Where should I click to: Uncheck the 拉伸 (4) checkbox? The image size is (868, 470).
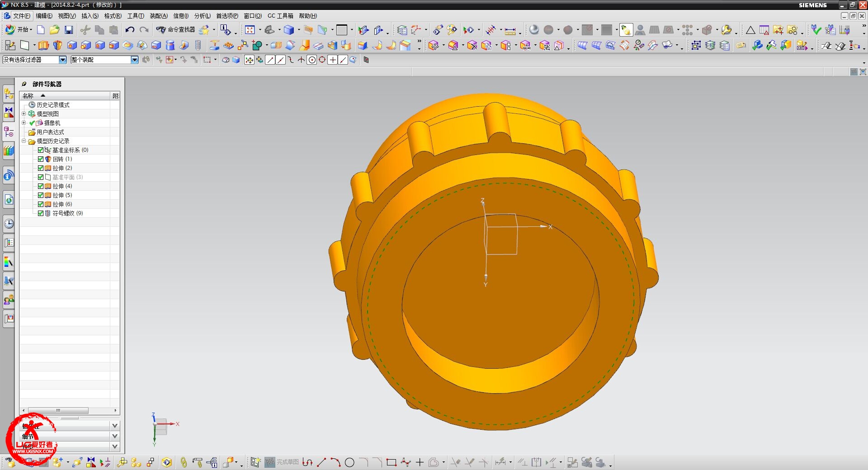click(41, 186)
